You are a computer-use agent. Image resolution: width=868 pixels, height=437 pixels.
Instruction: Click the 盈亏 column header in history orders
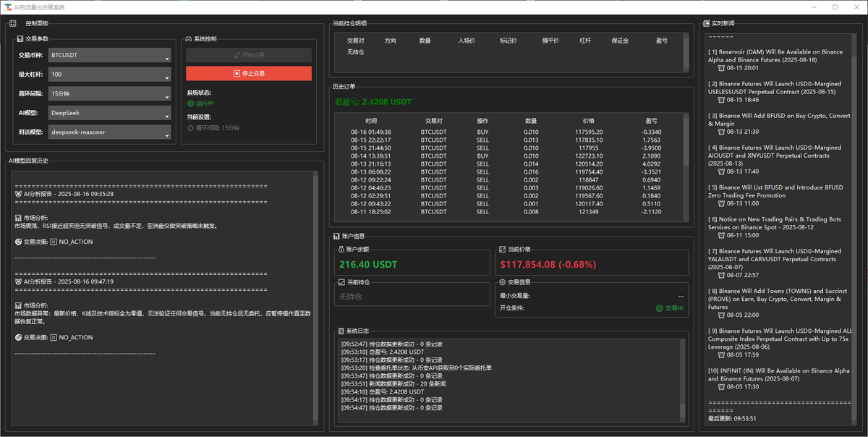(x=651, y=121)
